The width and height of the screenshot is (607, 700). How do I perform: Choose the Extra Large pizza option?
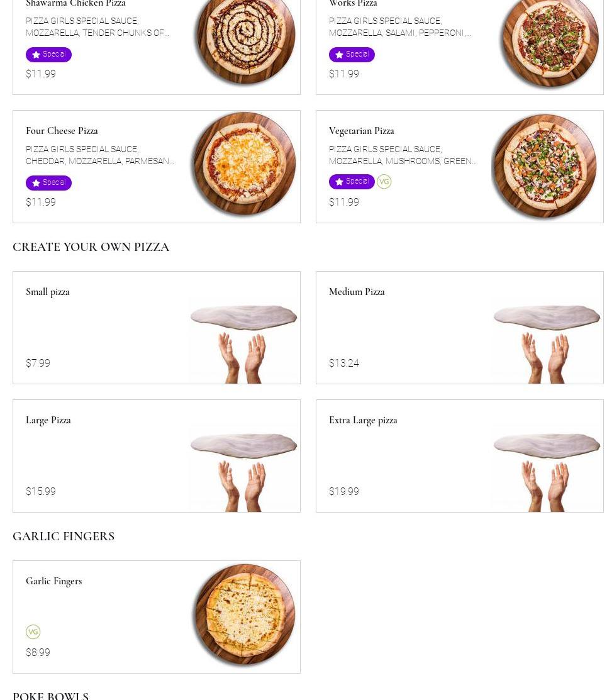pyautogui.click(x=363, y=420)
